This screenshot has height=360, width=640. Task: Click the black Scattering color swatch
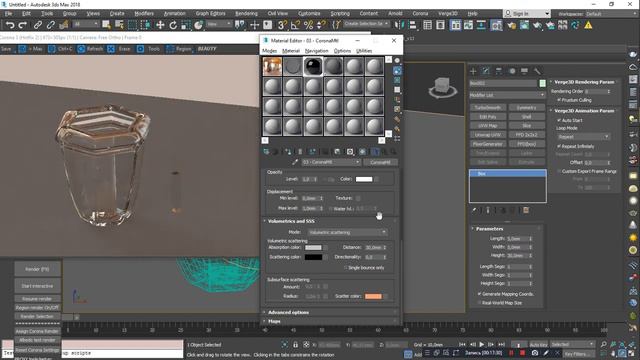pyautogui.click(x=313, y=257)
